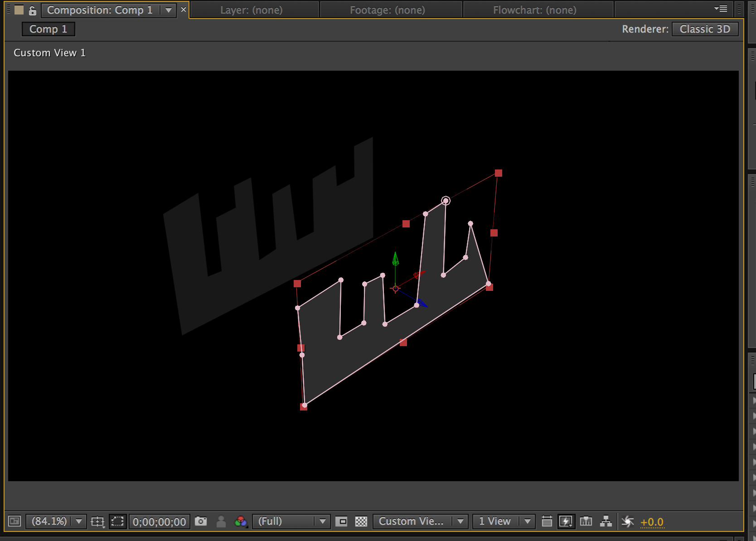This screenshot has width=756, height=541.
Task: Open the (Full) resolution dropdown
Action: (291, 522)
